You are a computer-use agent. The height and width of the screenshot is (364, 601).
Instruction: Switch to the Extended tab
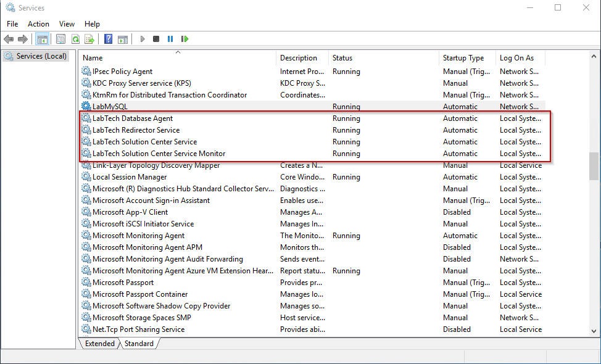point(99,344)
